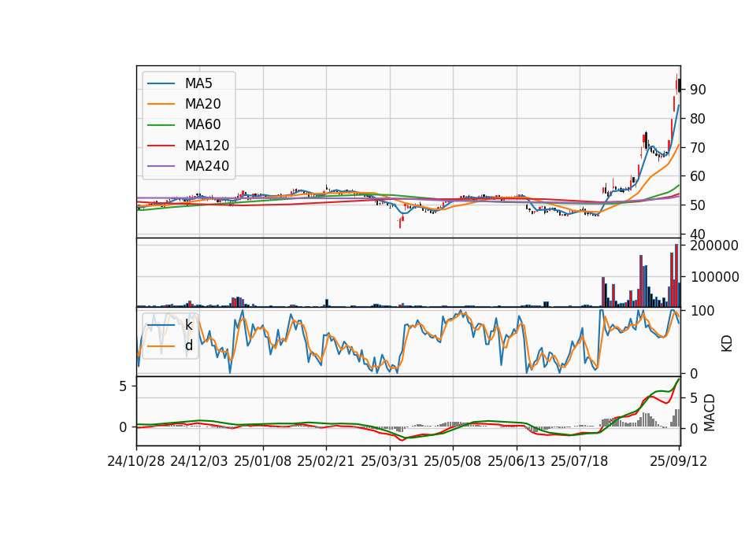The height and width of the screenshot is (543, 756).
Task: Click the 100000 volume axis tick
Action: point(714,277)
